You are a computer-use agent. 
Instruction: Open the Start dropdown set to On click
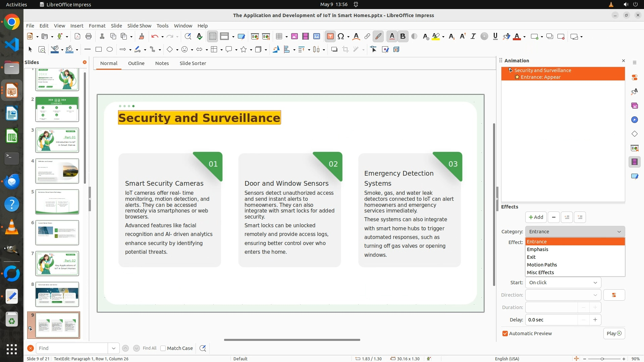(x=563, y=283)
